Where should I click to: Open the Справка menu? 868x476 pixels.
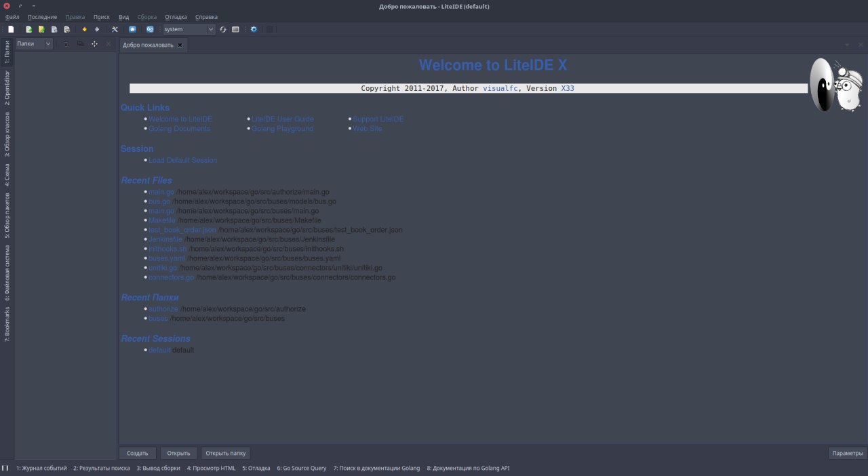[206, 16]
